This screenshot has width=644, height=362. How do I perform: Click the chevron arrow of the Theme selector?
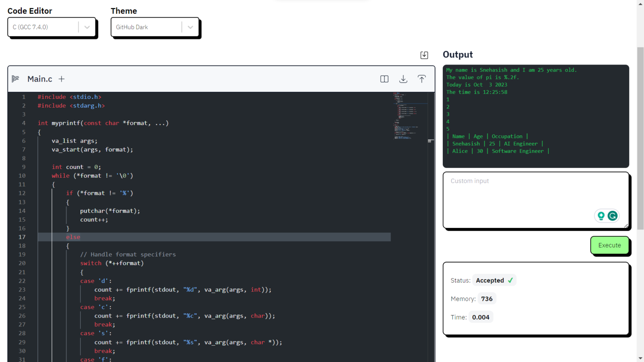[x=190, y=27]
